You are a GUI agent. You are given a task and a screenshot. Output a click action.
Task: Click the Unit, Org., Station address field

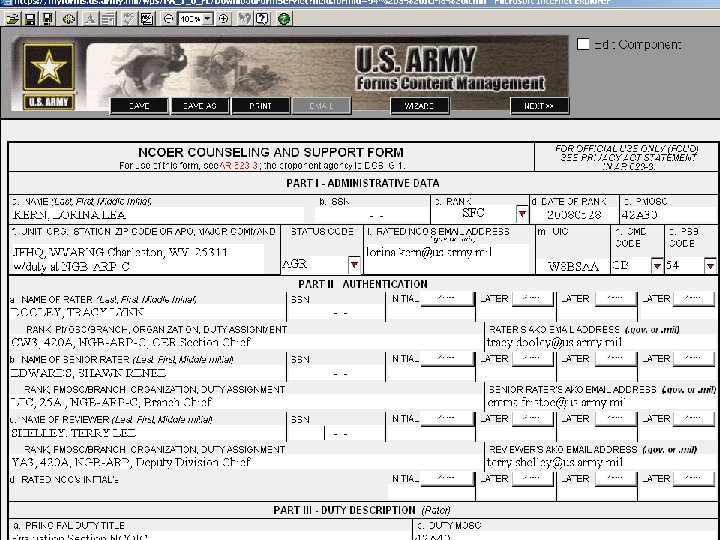tap(137, 259)
